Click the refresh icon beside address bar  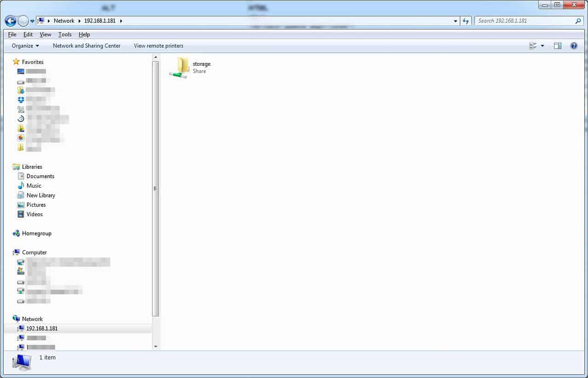(466, 21)
